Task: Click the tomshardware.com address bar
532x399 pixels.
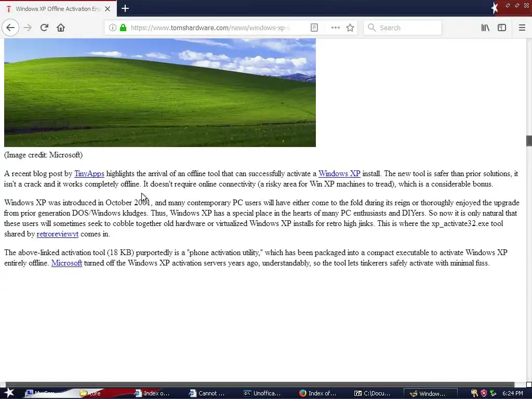Action: coord(210,28)
